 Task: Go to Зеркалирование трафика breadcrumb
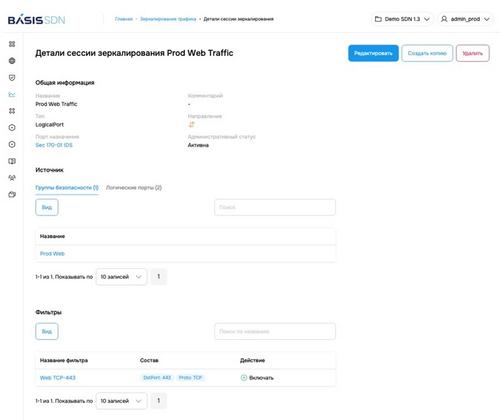tap(168, 19)
